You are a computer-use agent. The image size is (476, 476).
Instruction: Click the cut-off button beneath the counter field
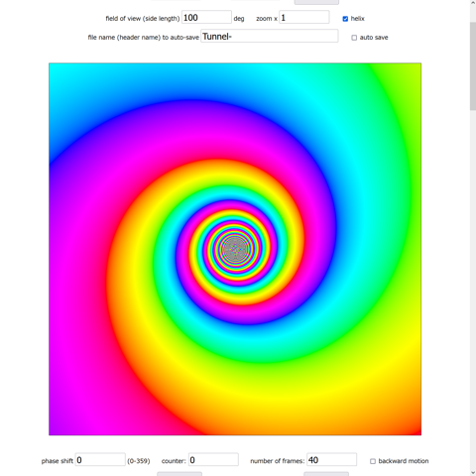click(x=179, y=474)
